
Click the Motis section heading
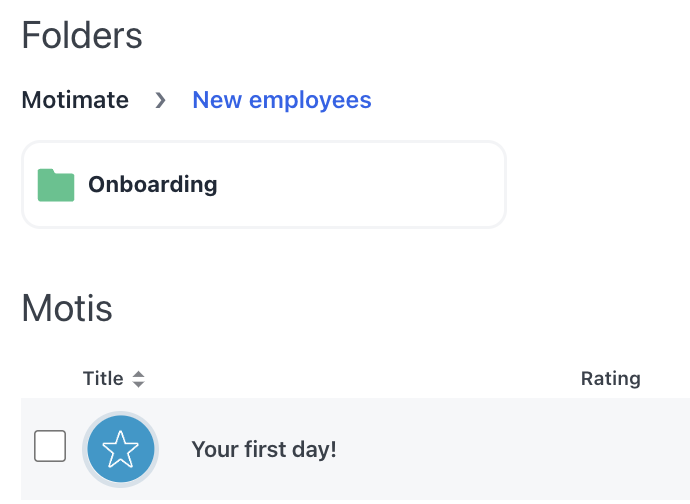pos(67,309)
